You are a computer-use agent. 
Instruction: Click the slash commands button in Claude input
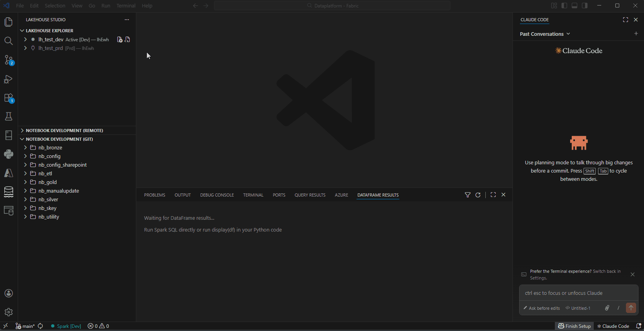pos(618,308)
